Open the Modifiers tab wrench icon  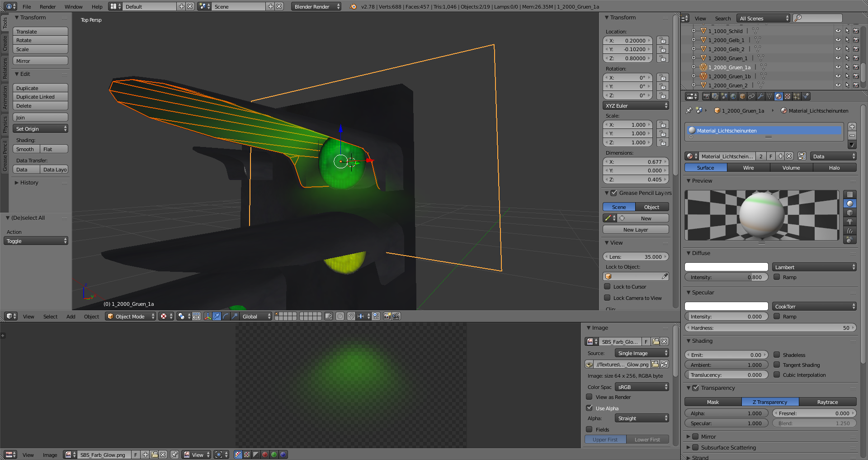760,96
